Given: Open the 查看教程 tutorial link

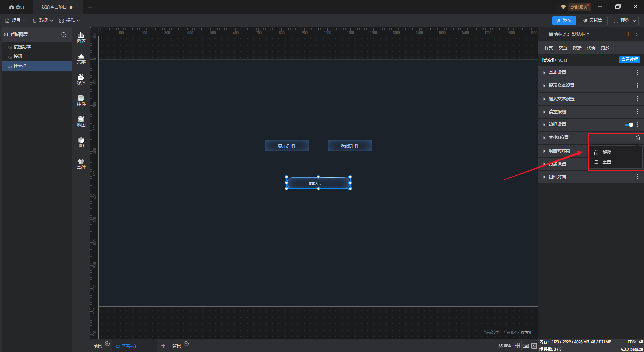Looking at the screenshot, I should click(629, 60).
